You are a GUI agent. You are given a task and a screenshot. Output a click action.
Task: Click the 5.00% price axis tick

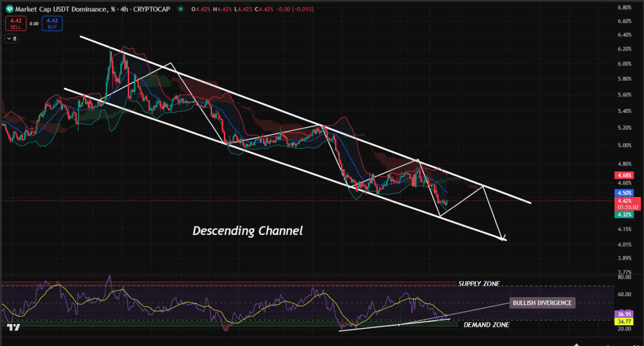point(624,146)
